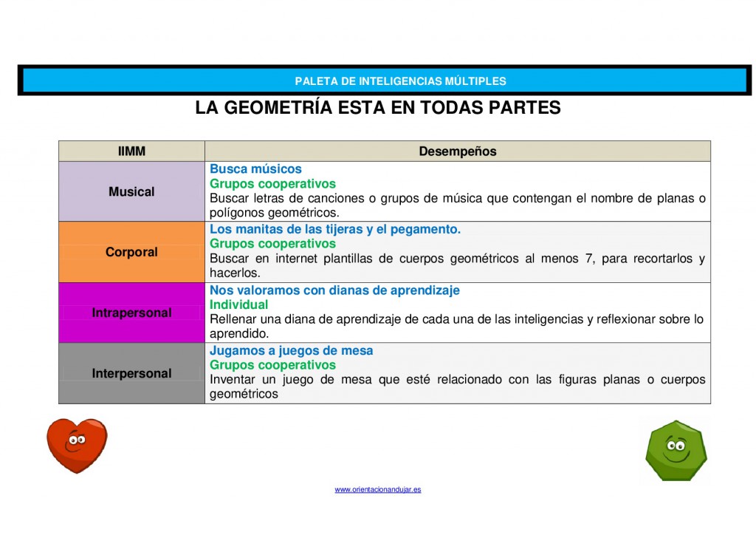This screenshot has width=756, height=535.
Task: Click the Desempeños column header
Action: [x=457, y=151]
